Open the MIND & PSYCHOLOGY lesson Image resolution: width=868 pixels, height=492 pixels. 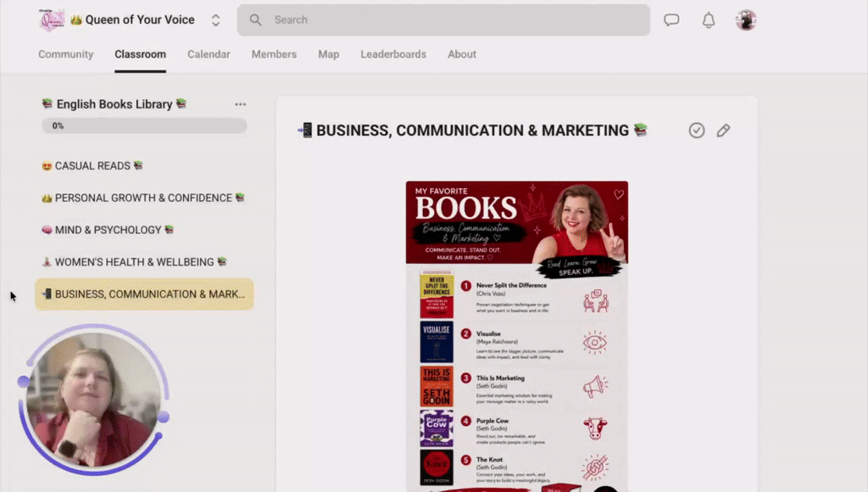click(x=144, y=230)
